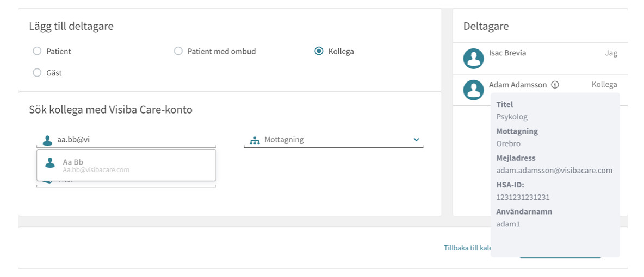Click the person icon in the search field
Screen dimensions: 644x277
[x=48, y=140]
